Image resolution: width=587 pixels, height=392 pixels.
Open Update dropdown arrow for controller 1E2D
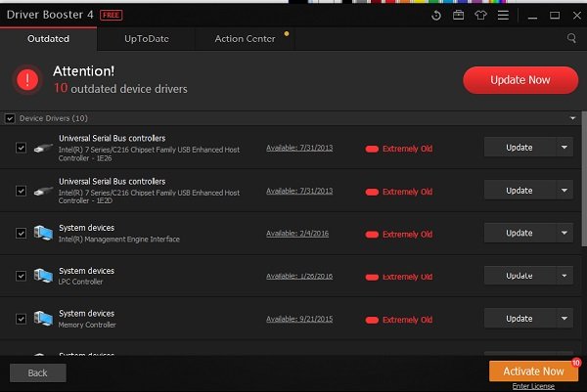(564, 191)
